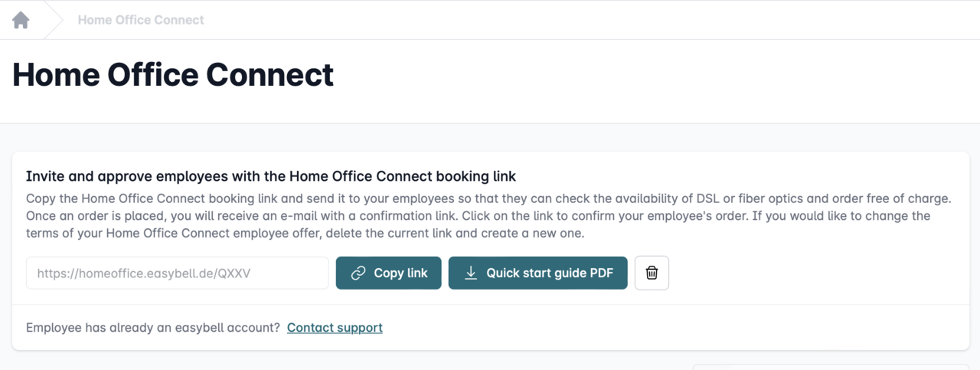Click the breadcrumb chevron separator after home
Viewport: 980px width, 370px height.
coord(54,20)
